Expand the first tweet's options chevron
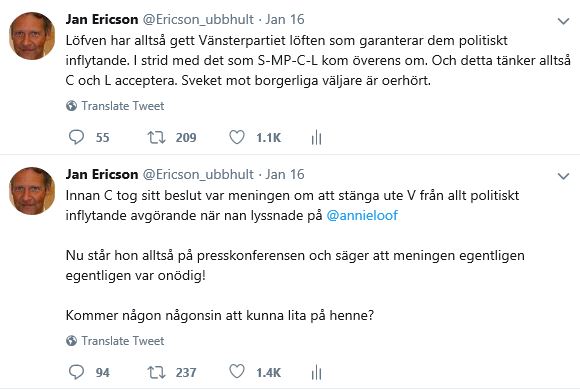The height and width of the screenshot is (390, 580). [563, 21]
